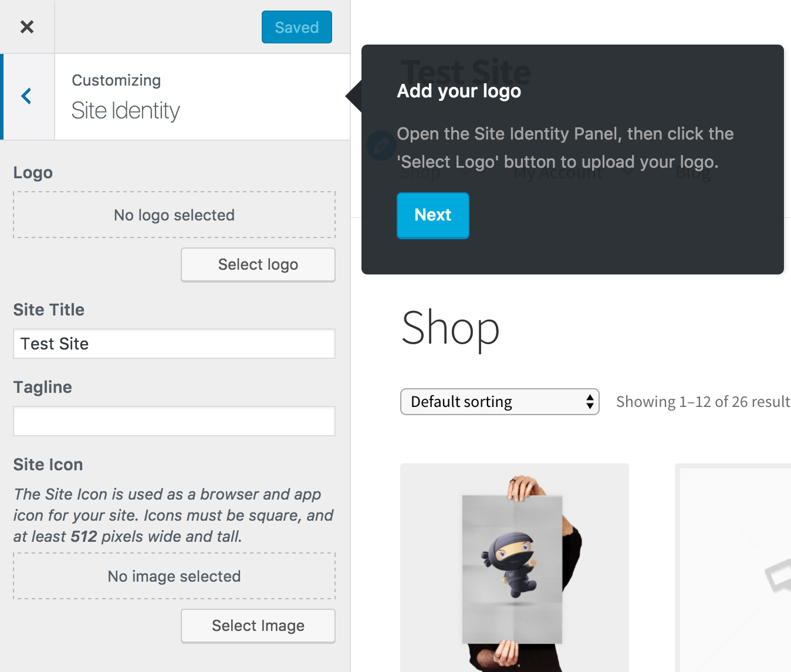
Task: Click the Shop page heading in preview
Action: point(449,328)
